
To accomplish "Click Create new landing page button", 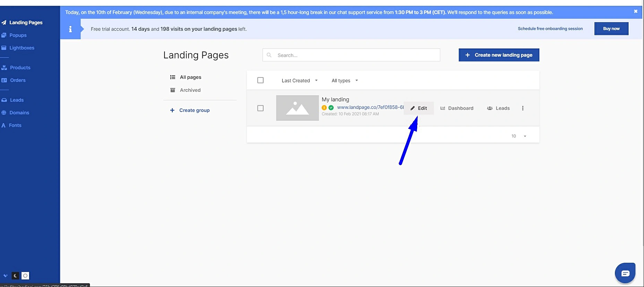I will [x=499, y=55].
